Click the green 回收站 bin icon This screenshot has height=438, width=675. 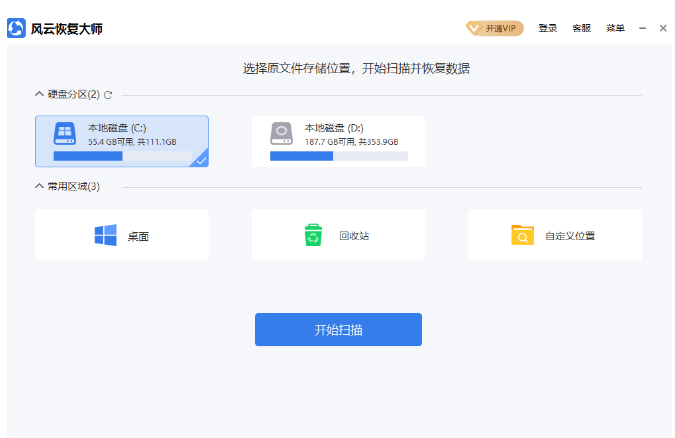(x=313, y=235)
